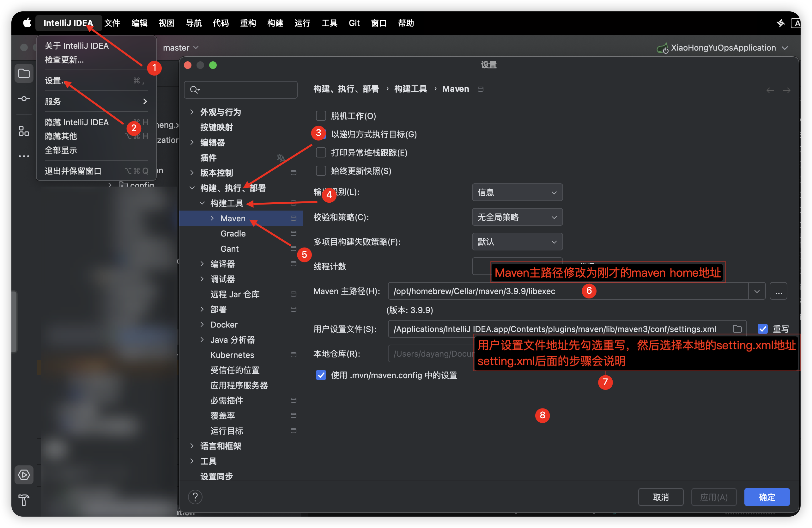Open folder picker for settings.xml path

coord(737,329)
